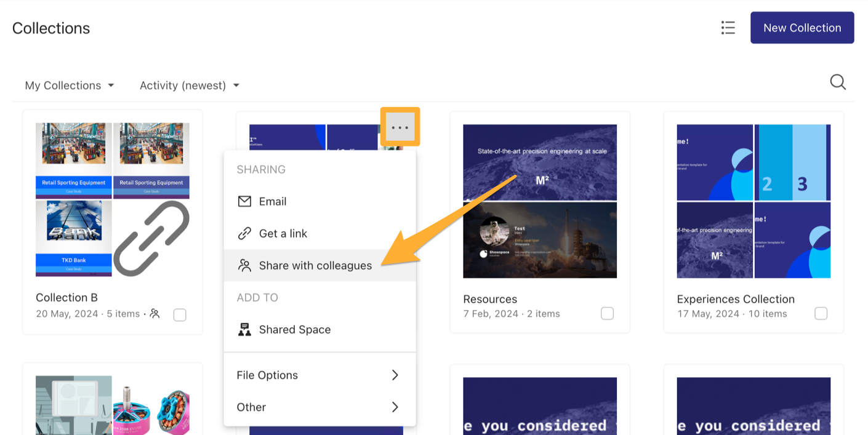Tick the Collection B checkbox

(180, 315)
